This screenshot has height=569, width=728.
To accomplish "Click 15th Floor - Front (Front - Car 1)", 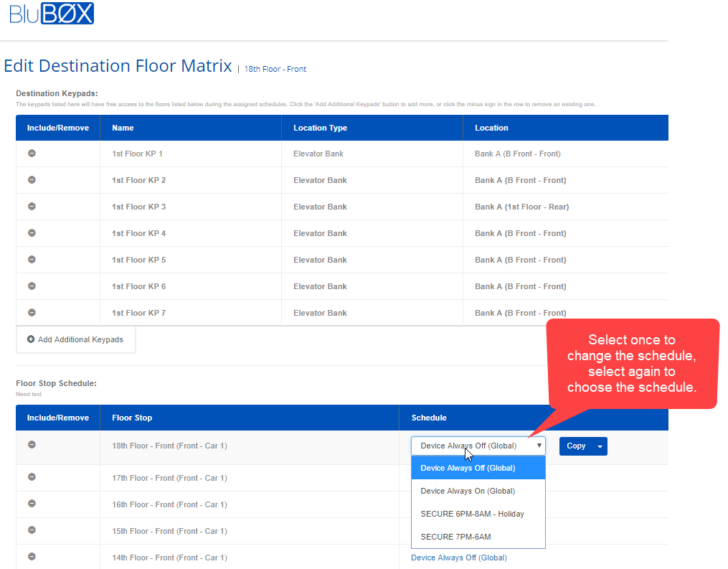I will point(169,531).
